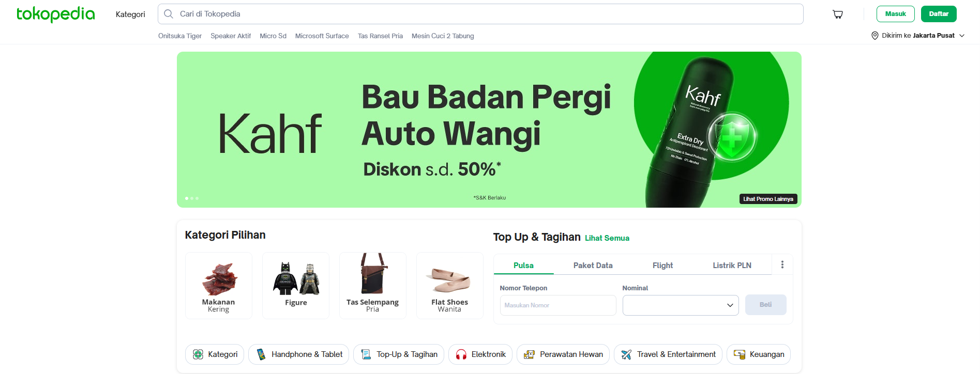Open Top-Up & Tagihan chip

(399, 354)
